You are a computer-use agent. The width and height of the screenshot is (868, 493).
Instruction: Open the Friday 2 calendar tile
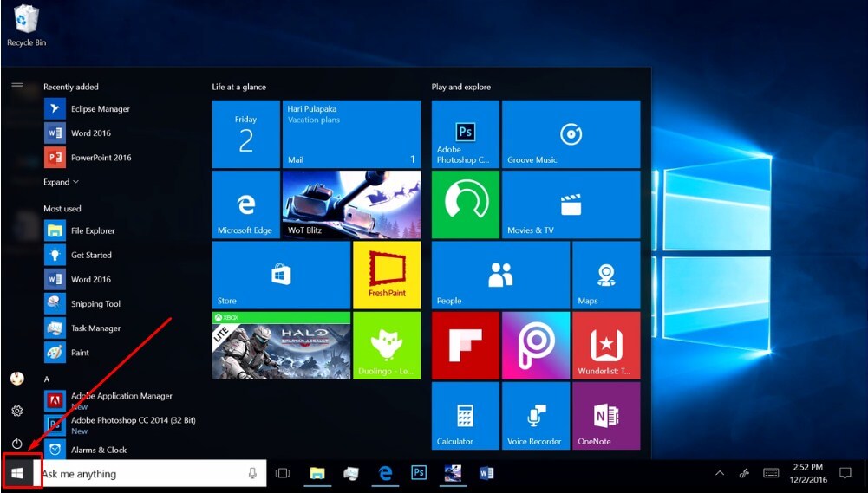[x=245, y=134]
